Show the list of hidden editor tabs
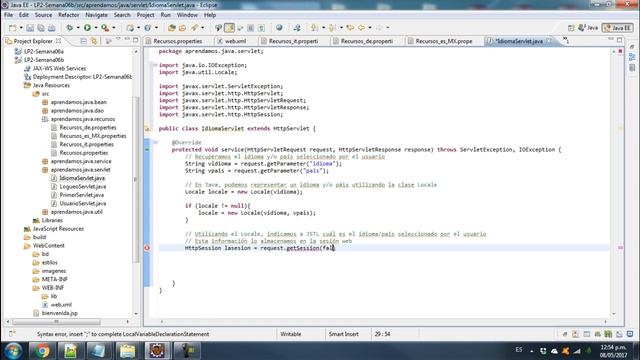 pos(566,41)
